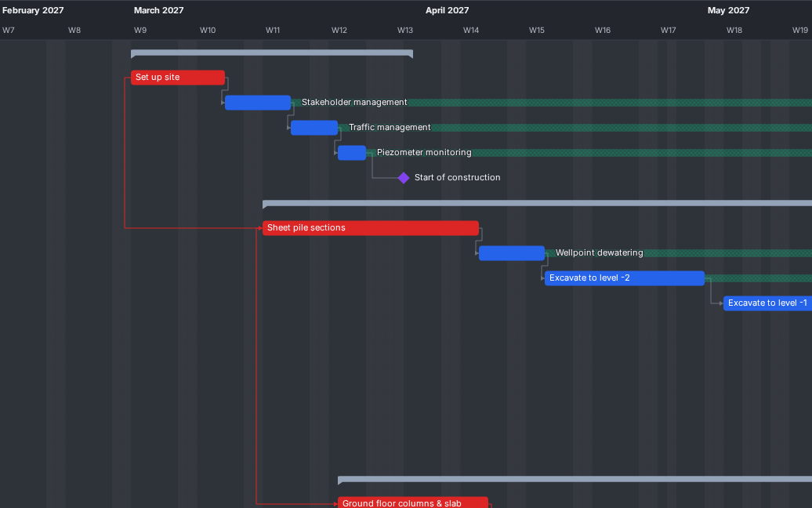The image size is (812, 508).
Task: Click the Piezometer monitoring label
Action: click(424, 152)
